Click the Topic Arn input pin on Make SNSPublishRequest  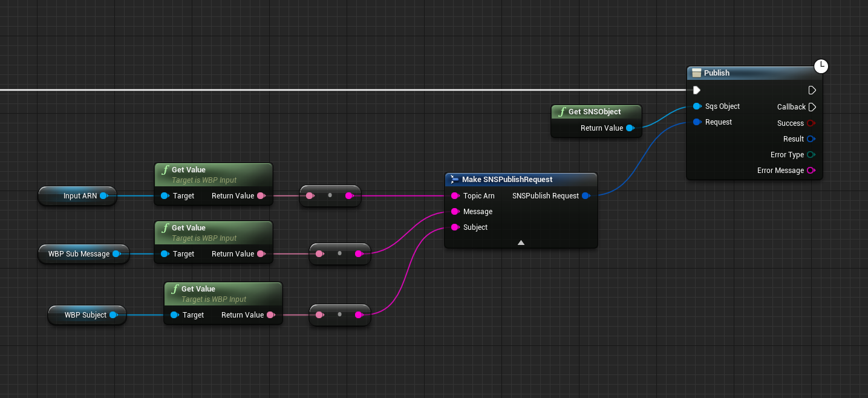click(x=455, y=195)
